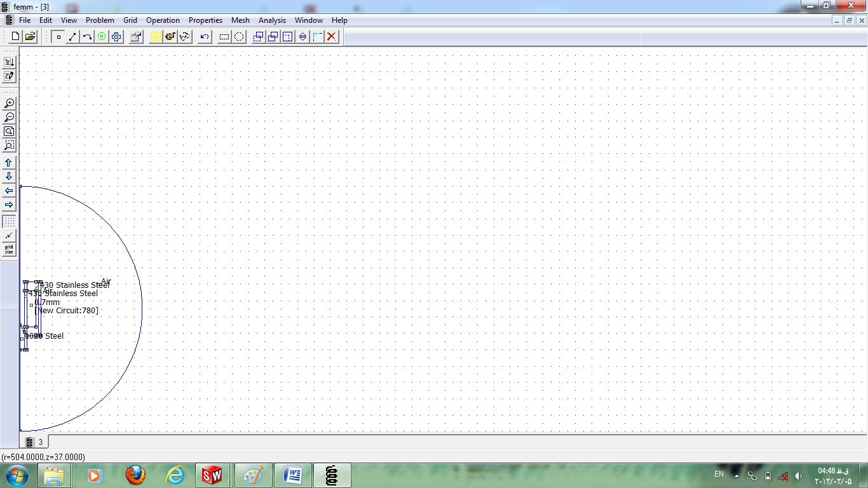Expand the Analysis menu
868x488 pixels.
[x=272, y=20]
